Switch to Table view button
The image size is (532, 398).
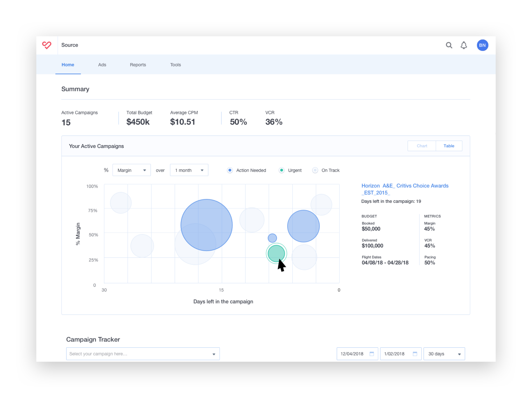[449, 146]
